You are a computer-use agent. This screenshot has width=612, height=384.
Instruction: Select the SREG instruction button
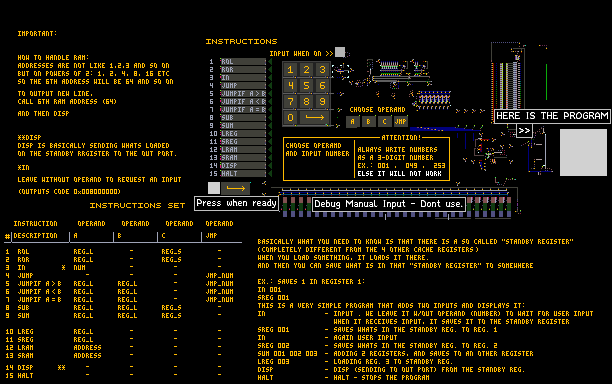[x=243, y=142]
